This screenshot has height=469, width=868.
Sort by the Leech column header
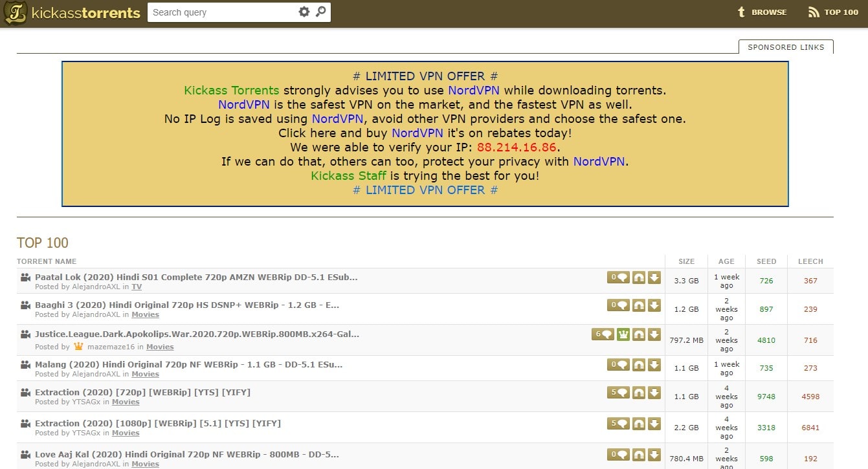coord(810,261)
